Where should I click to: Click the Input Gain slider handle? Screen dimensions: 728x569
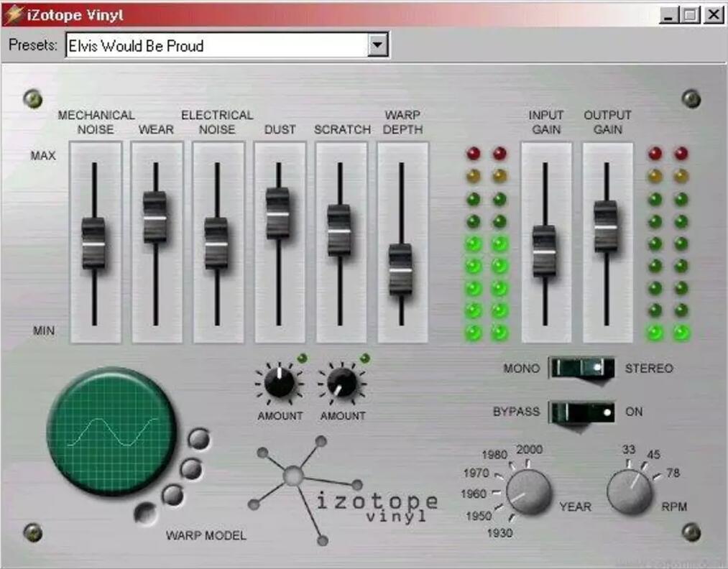[544, 251]
